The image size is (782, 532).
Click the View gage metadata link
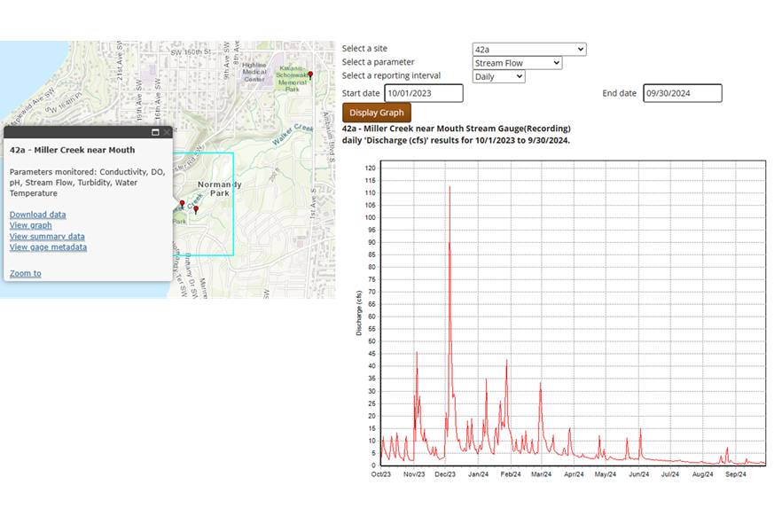pyautogui.click(x=48, y=247)
